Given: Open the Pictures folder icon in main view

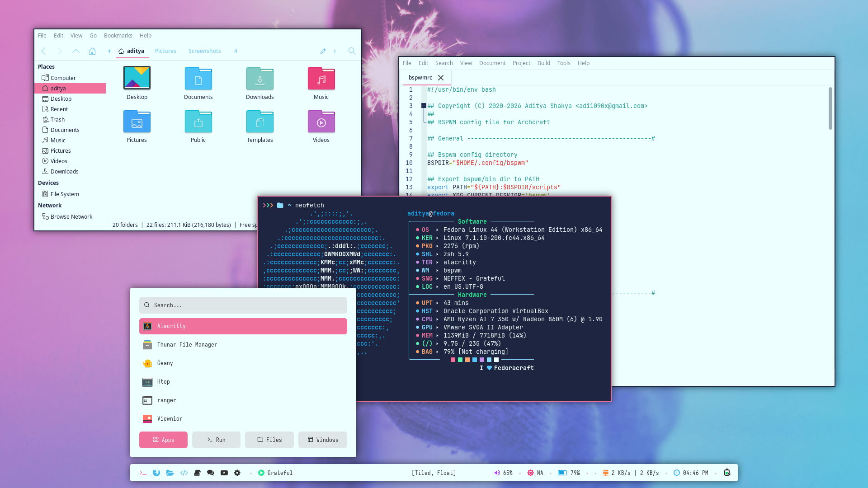Looking at the screenshot, I should [137, 121].
